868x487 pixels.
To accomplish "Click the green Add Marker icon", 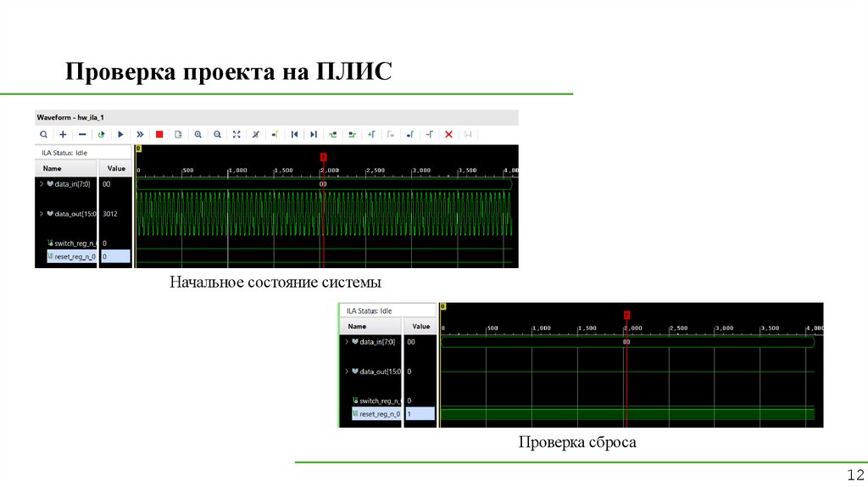I will click(371, 134).
